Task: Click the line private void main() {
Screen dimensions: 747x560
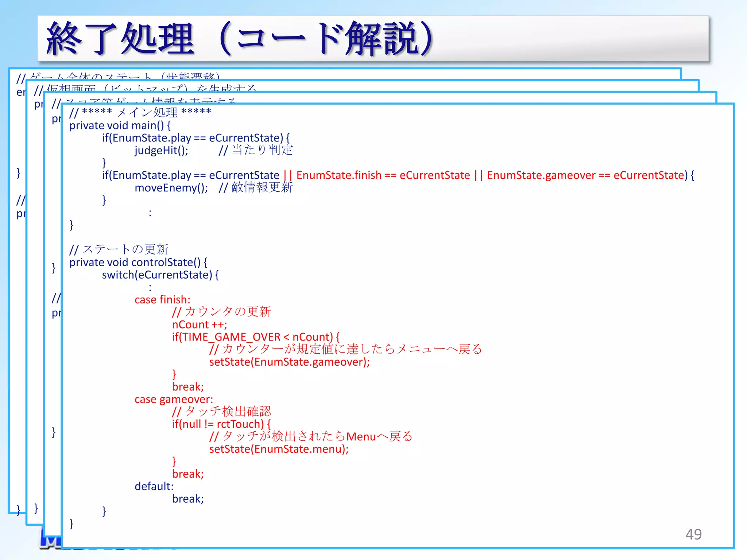Action: [x=120, y=125]
